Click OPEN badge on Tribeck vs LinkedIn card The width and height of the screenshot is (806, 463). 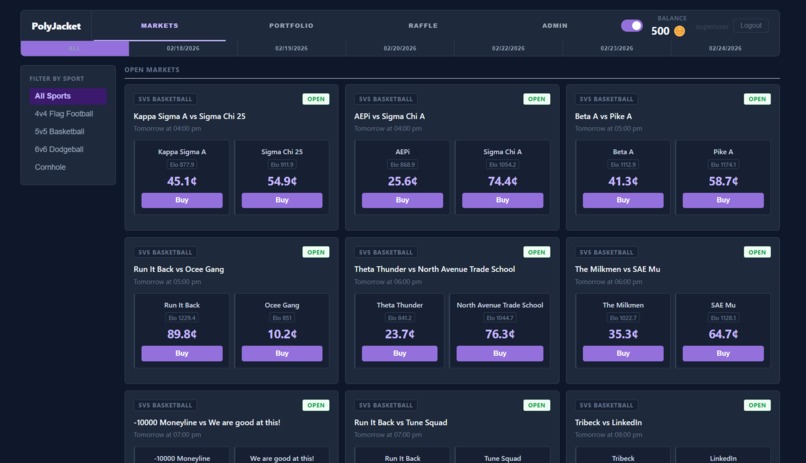point(757,405)
